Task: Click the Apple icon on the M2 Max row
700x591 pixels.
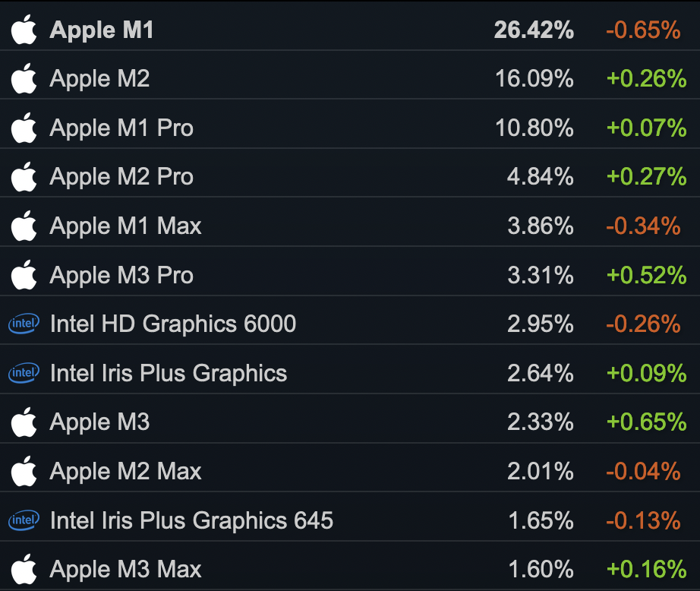Action: click(x=24, y=471)
